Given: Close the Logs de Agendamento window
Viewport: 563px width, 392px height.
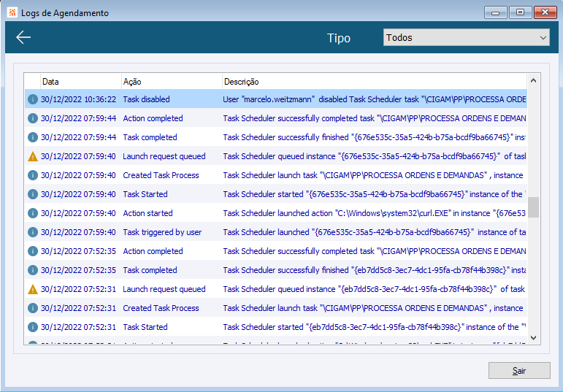Looking at the screenshot, I should click(545, 12).
